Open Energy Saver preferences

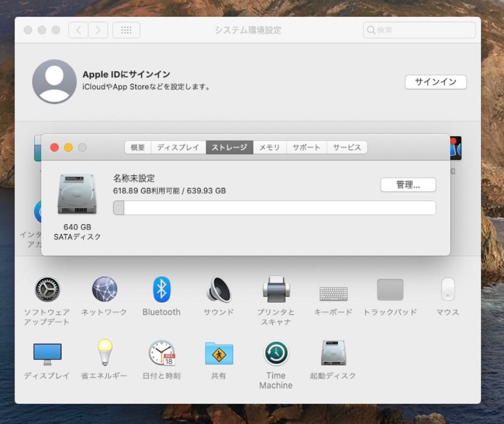pos(104,354)
